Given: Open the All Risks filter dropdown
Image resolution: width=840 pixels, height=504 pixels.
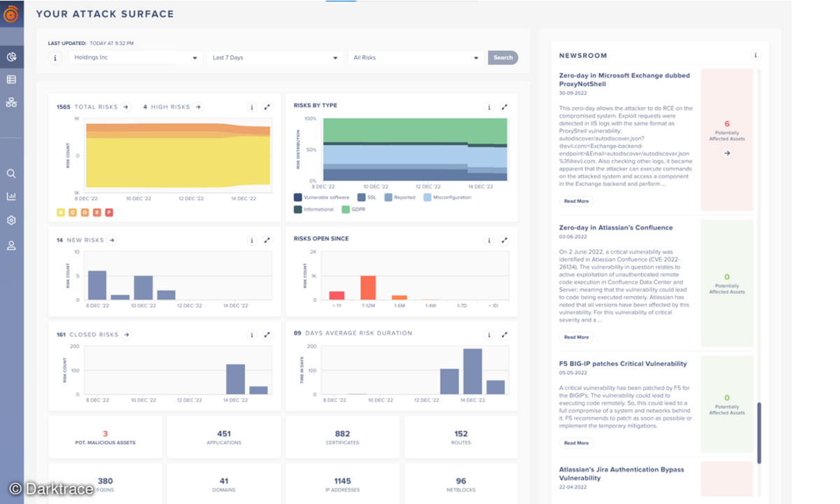Looking at the screenshot, I should click(416, 57).
